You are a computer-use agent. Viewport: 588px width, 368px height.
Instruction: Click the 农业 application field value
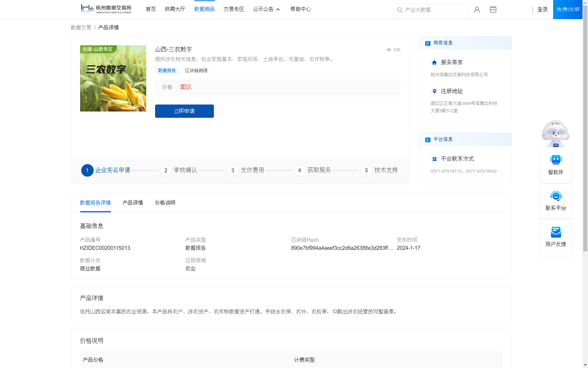190,269
